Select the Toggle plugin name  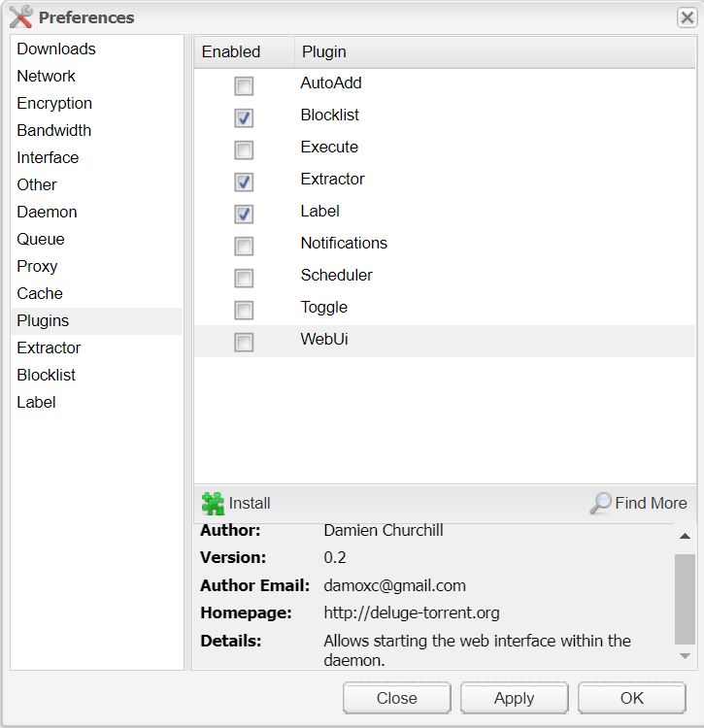coord(323,308)
